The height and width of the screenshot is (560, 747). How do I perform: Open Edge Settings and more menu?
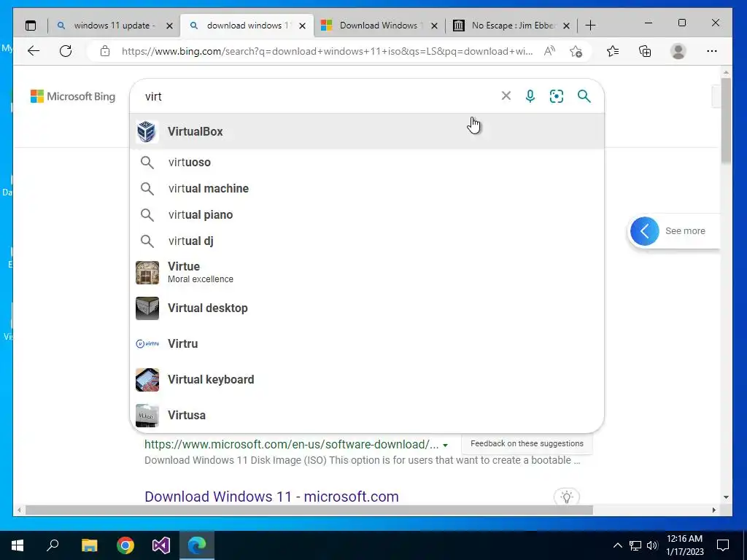pos(712,51)
